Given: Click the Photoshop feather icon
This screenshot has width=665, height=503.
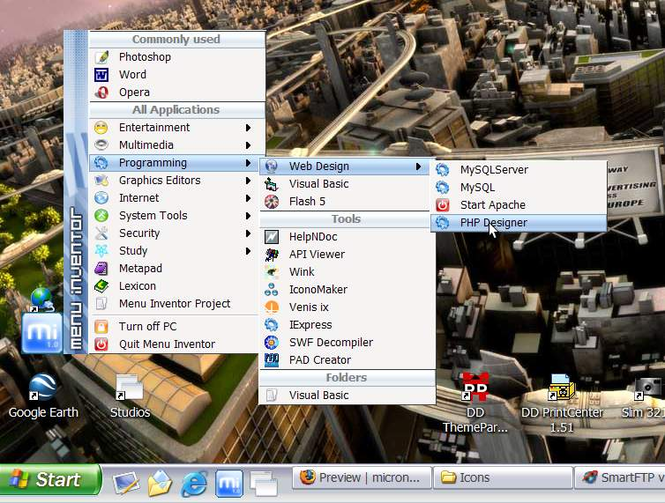Looking at the screenshot, I should click(101, 57).
